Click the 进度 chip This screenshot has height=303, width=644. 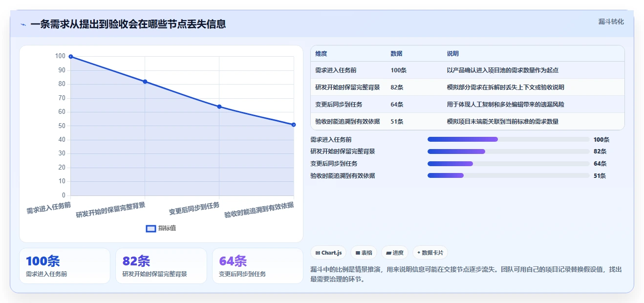click(x=395, y=253)
